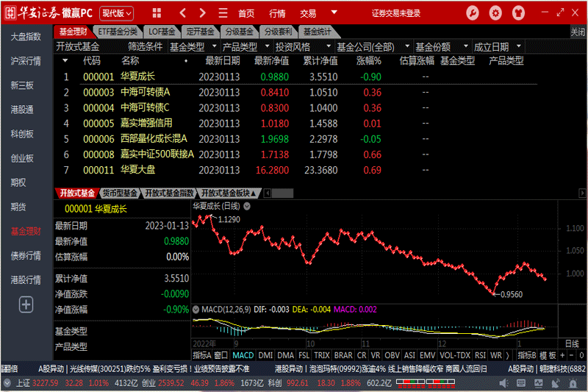Open 行情 in the top menu

[x=277, y=13]
